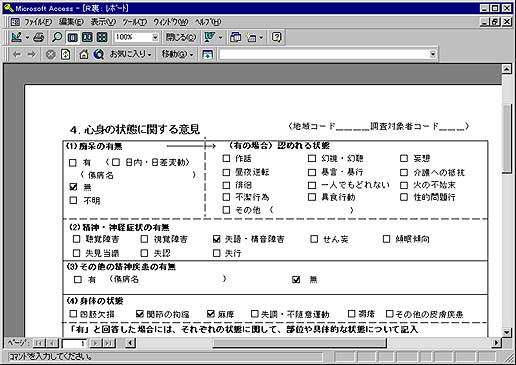Click the 作話 checkbox
This screenshot has height=365, width=516.
(226, 158)
